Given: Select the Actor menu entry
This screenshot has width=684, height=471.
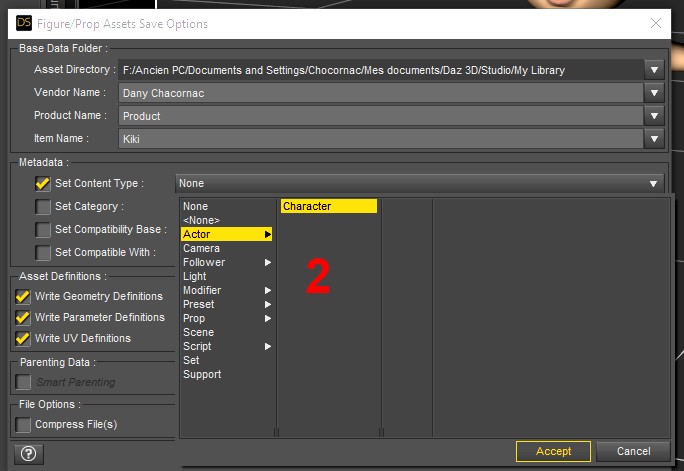Looking at the screenshot, I should 226,234.
